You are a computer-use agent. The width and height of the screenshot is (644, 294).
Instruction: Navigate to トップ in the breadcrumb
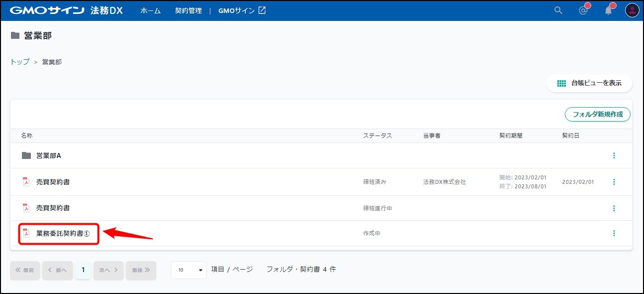click(x=20, y=62)
